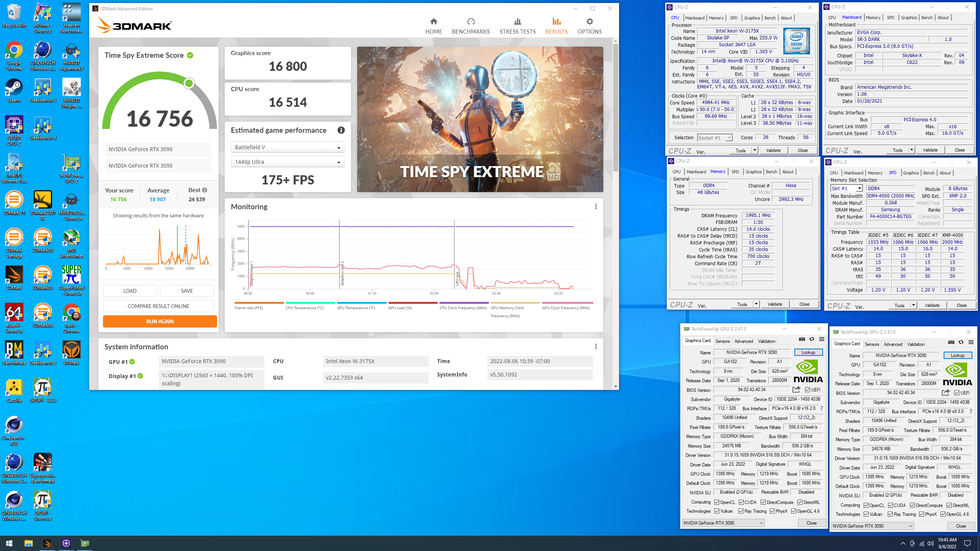Image resolution: width=980 pixels, height=551 pixels.
Task: Click Lookup button in left GPU-Z window
Action: click(x=808, y=352)
